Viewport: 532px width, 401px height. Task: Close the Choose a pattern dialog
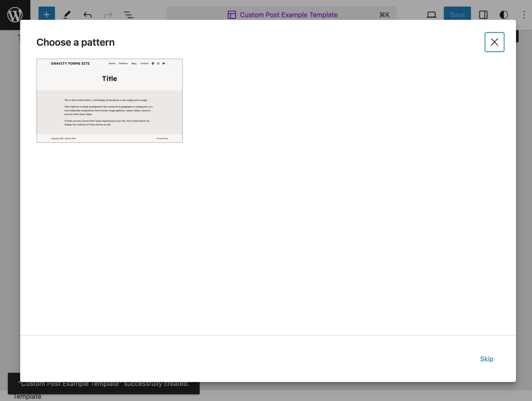[494, 42]
